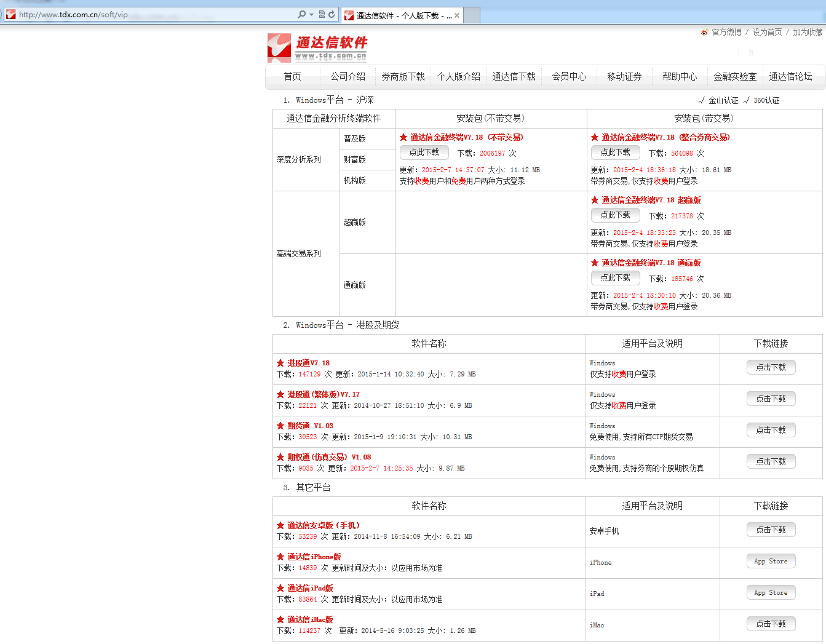The width and height of the screenshot is (826, 644).
Task: Open the address bar search dropdown arrow
Action: coord(311,14)
